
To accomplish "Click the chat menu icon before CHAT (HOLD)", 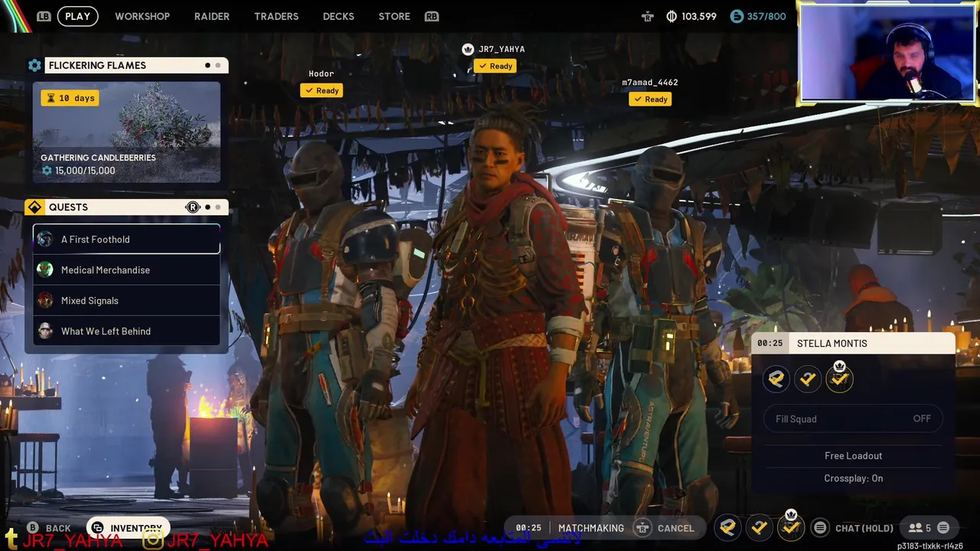I will coord(820,528).
